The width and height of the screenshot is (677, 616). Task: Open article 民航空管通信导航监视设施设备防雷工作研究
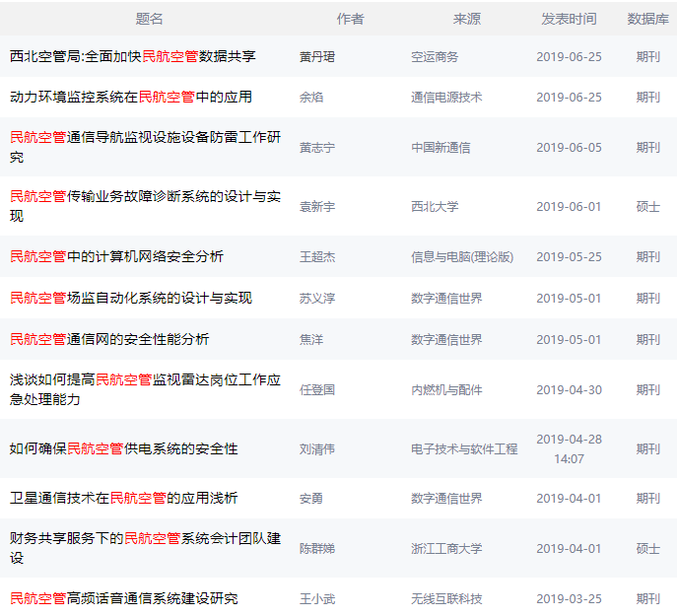[x=145, y=147]
